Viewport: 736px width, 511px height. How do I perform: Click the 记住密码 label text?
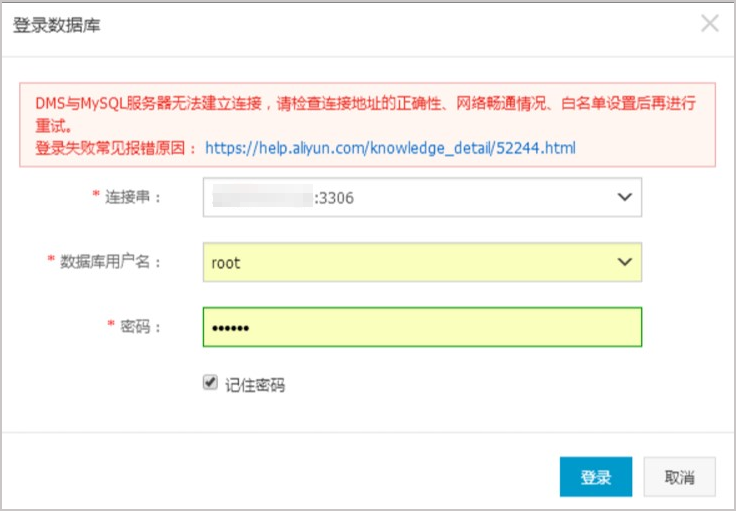point(255,385)
